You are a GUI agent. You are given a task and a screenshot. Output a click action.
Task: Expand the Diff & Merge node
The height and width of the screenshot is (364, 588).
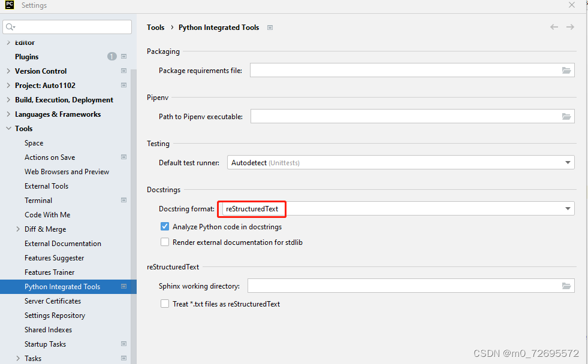(17, 229)
